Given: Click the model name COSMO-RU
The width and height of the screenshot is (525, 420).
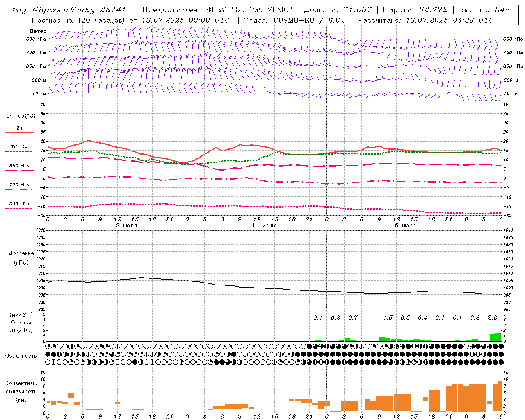Looking at the screenshot, I should tap(294, 20).
